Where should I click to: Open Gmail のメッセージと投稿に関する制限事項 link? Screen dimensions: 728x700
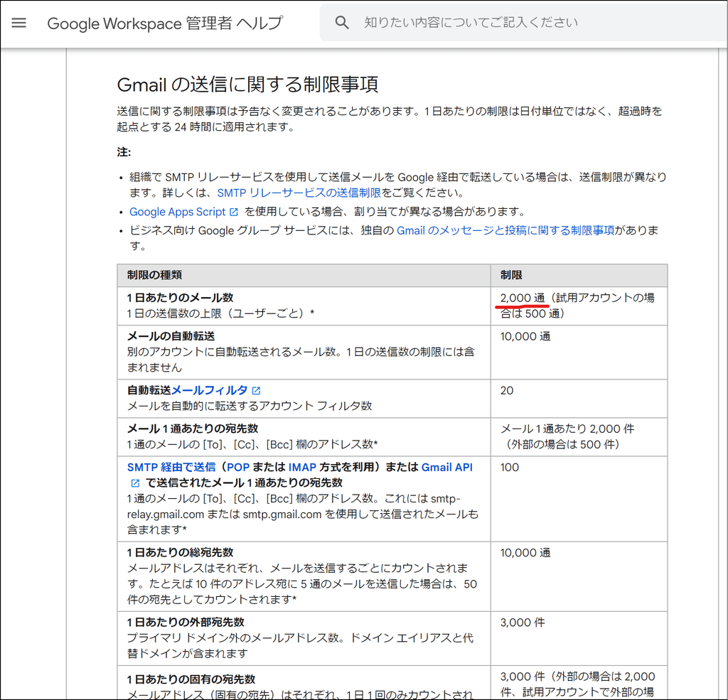(505, 230)
